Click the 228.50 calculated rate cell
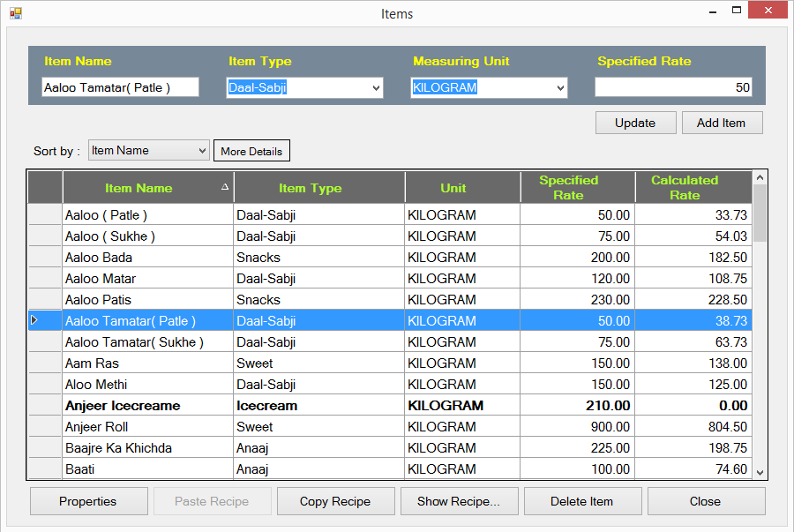The width and height of the screenshot is (794, 532). pyautogui.click(x=693, y=300)
